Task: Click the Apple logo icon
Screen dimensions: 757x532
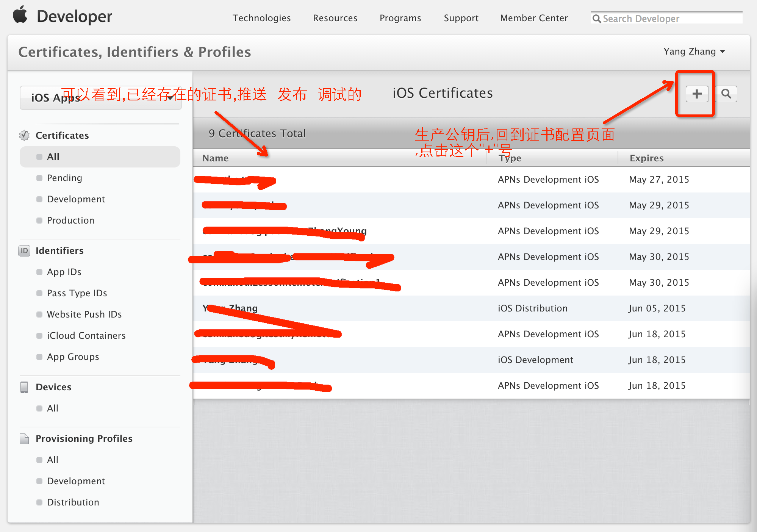Action: tap(20, 15)
